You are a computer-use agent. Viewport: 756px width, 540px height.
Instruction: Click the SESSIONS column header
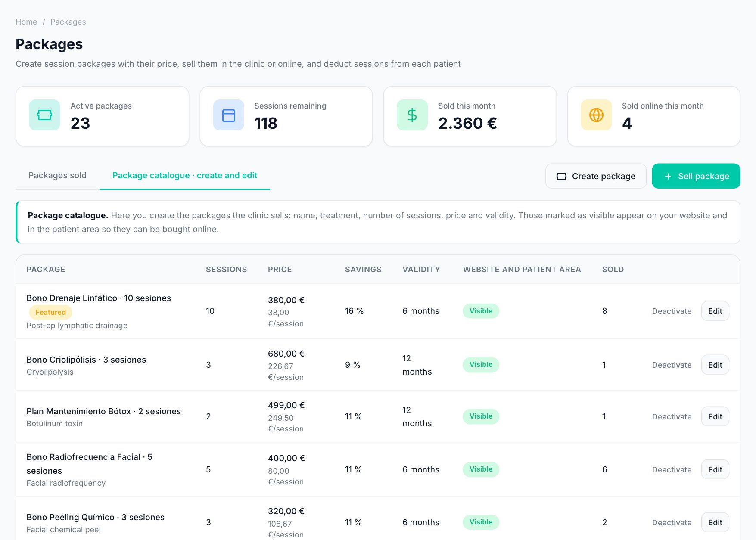pyautogui.click(x=226, y=270)
